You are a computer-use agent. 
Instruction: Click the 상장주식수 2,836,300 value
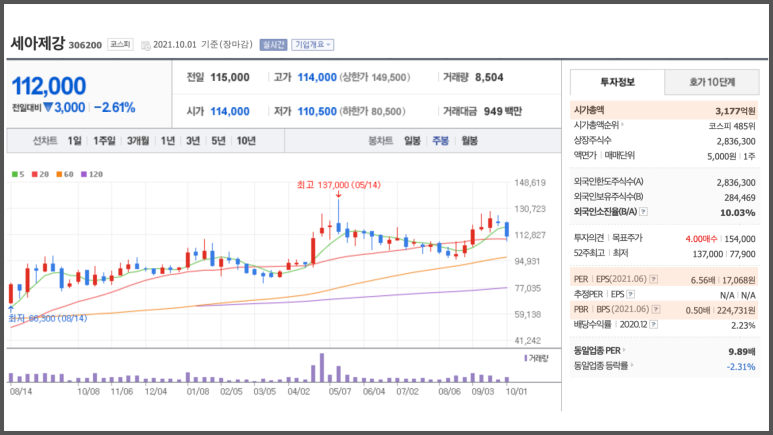(x=736, y=142)
